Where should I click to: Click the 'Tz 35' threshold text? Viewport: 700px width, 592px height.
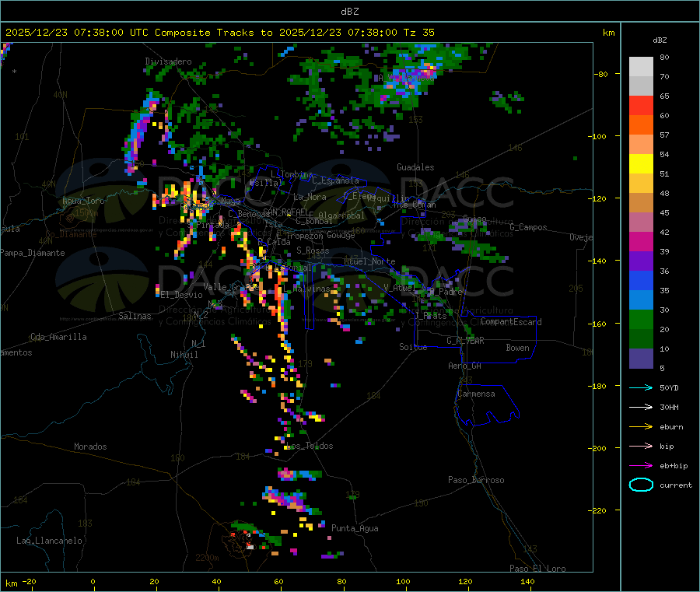(x=418, y=33)
